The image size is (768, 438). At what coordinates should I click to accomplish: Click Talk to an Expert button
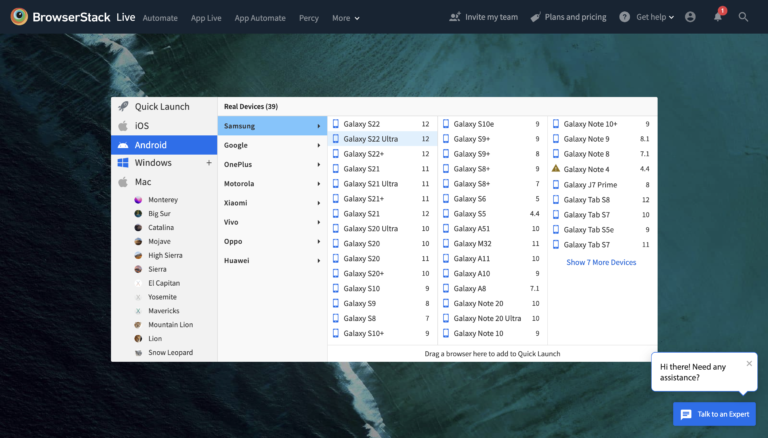715,414
